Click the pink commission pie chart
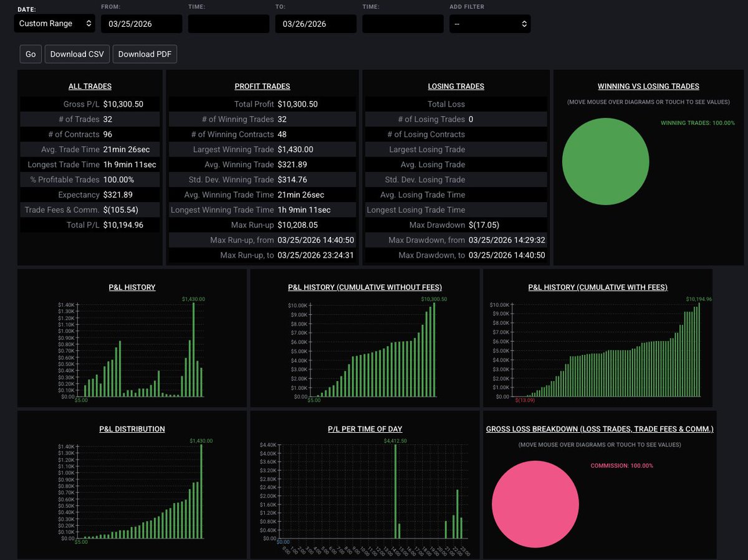The height and width of the screenshot is (560, 748). click(x=535, y=504)
